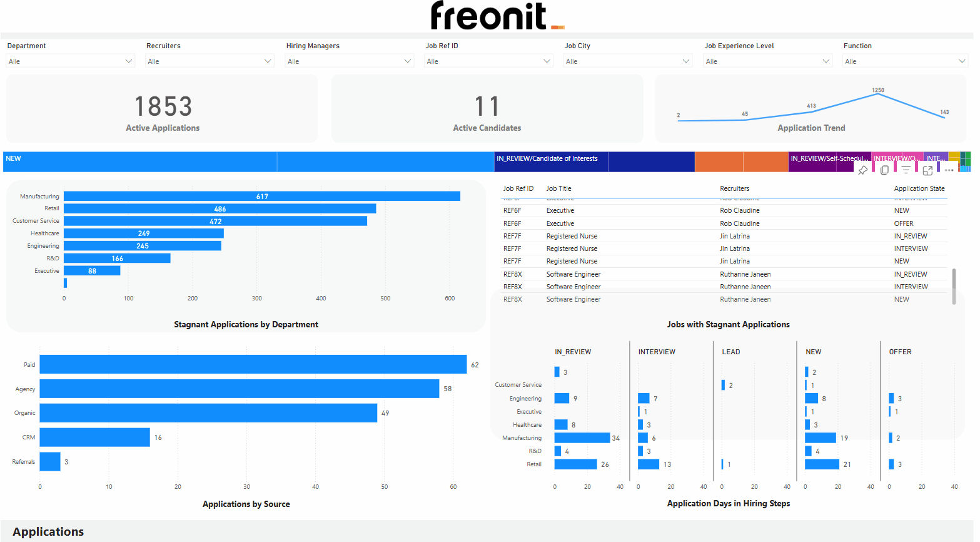
Task: Open the Job Experience Level dropdown
Action: [826, 61]
